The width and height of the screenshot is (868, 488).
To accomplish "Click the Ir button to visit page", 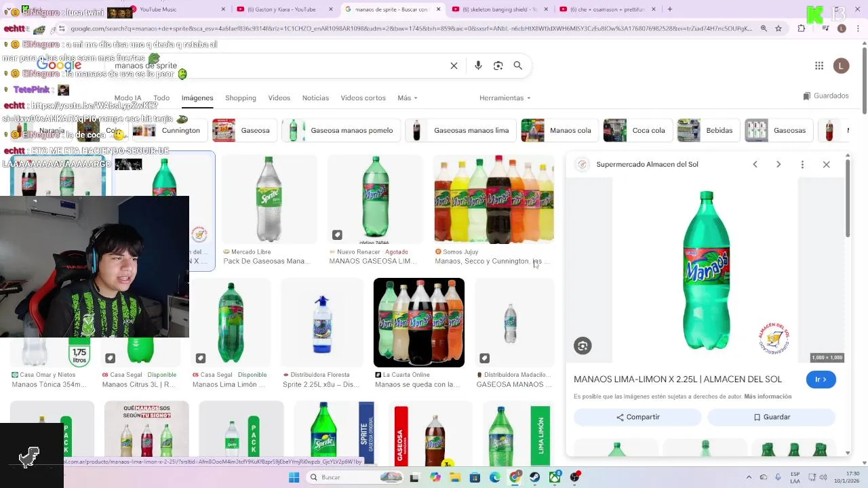I will (821, 380).
